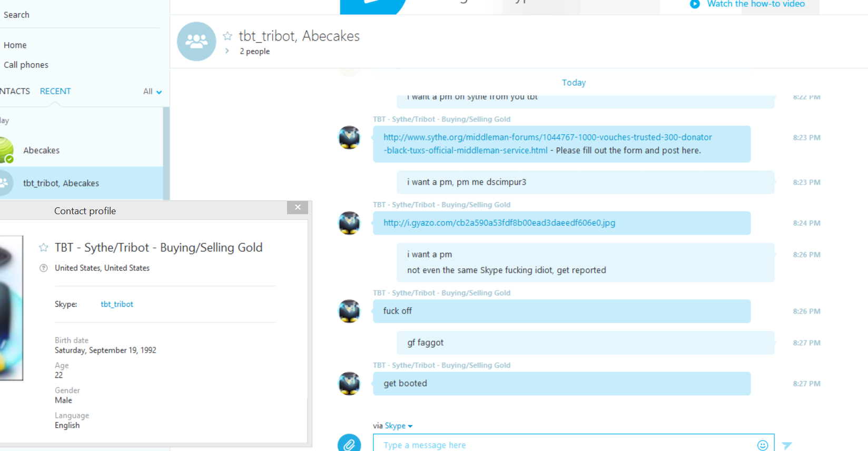
Task: Click TBT avatar beside 'fuck off' message
Action: 349,311
